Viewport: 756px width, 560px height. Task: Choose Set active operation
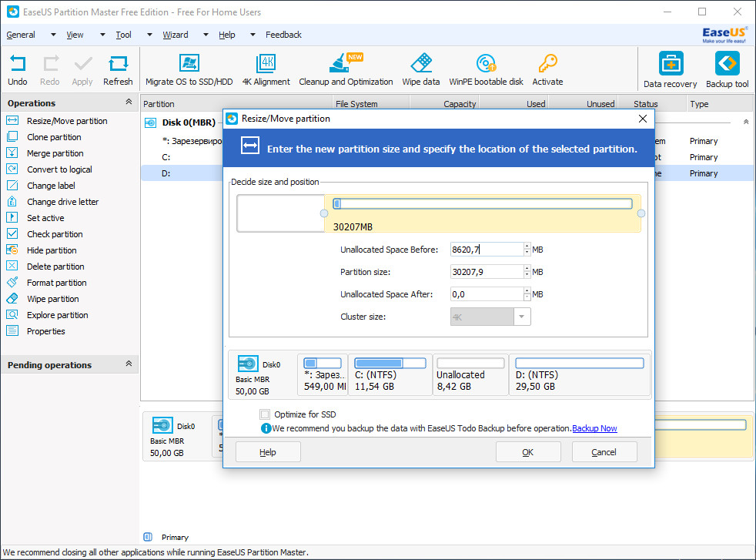point(45,218)
